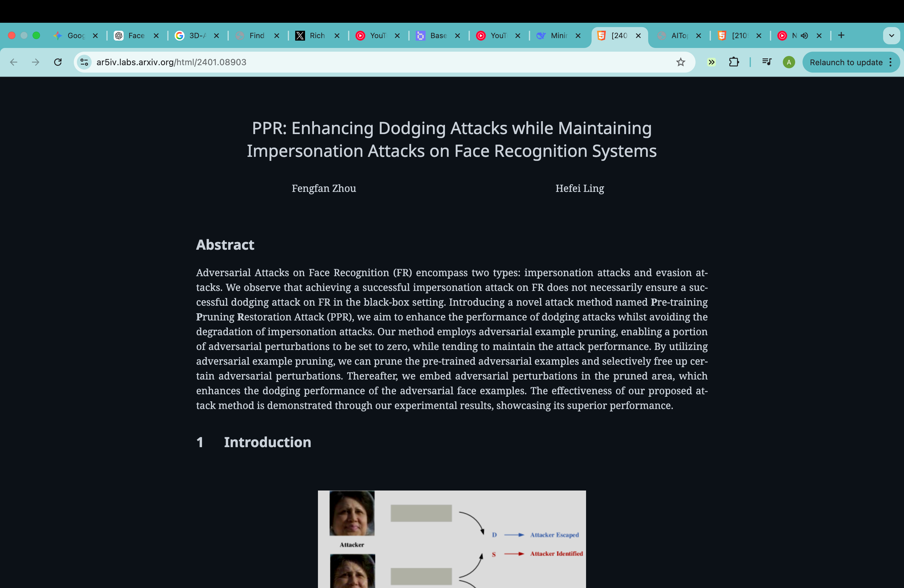Go back to the previous page
The image size is (904, 588).
(14, 62)
